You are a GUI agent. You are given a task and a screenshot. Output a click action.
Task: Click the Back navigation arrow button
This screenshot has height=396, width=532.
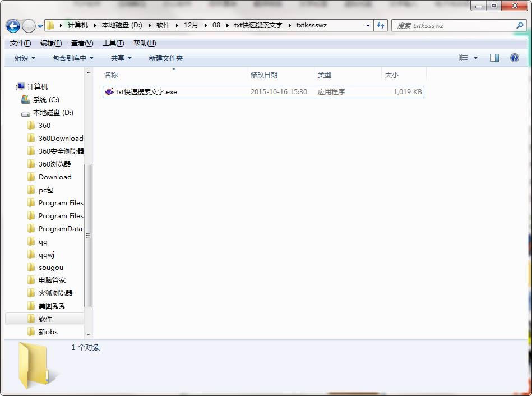tap(13, 26)
